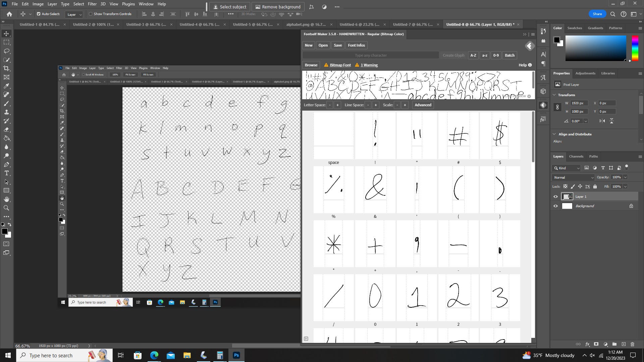
Task: Select the Zoom tool
Action: (x=6, y=208)
